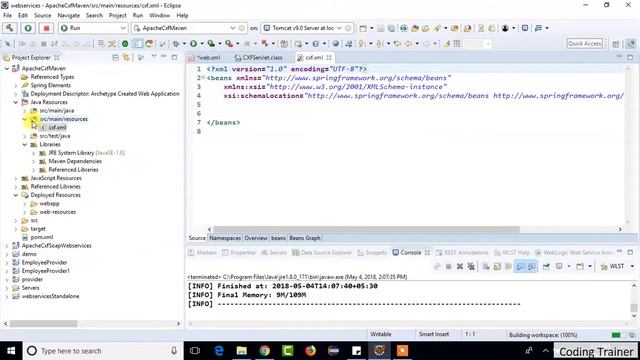This screenshot has width=640, height=360.
Task: Click the green Run launch button
Action: [28, 28]
